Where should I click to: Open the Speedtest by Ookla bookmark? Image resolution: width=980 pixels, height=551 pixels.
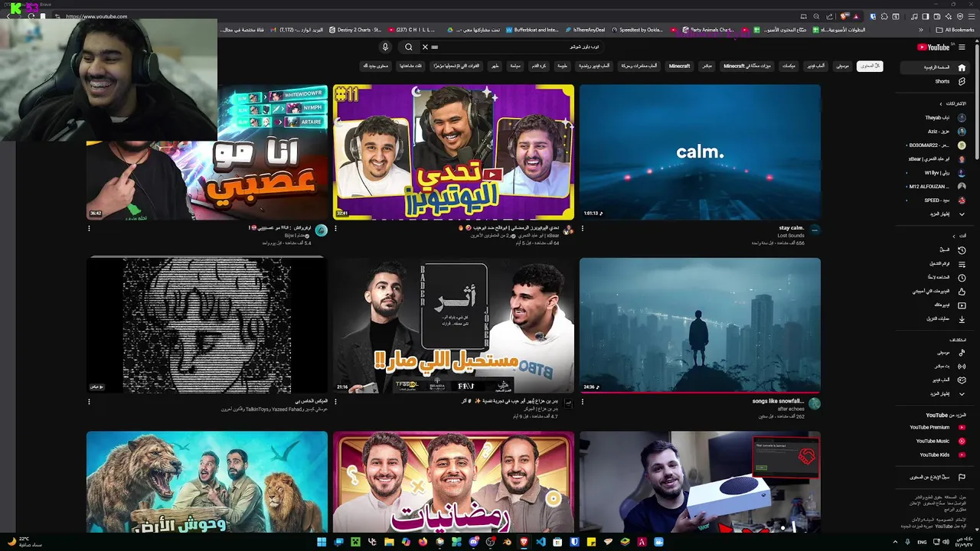pos(637,30)
